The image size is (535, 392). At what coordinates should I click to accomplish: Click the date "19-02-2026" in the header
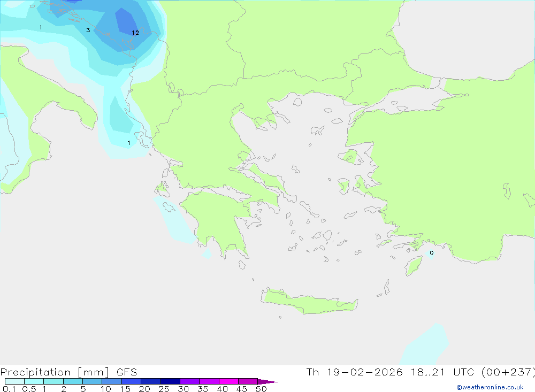(364, 372)
